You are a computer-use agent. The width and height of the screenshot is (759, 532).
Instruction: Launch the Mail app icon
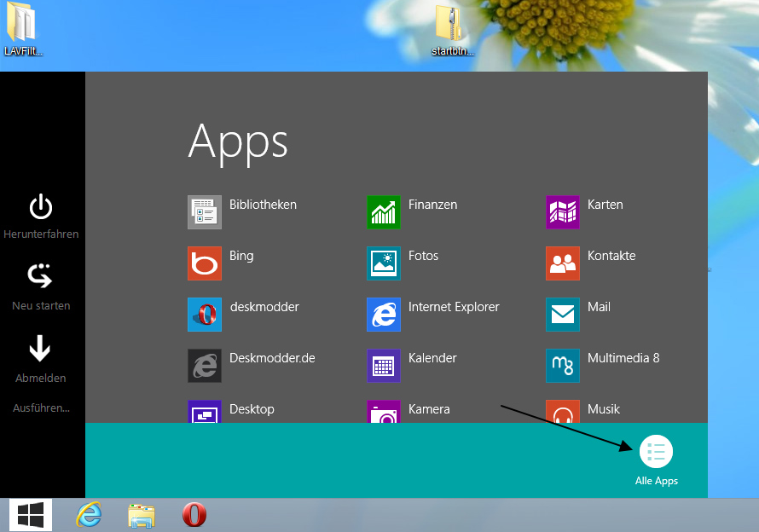[x=563, y=314]
